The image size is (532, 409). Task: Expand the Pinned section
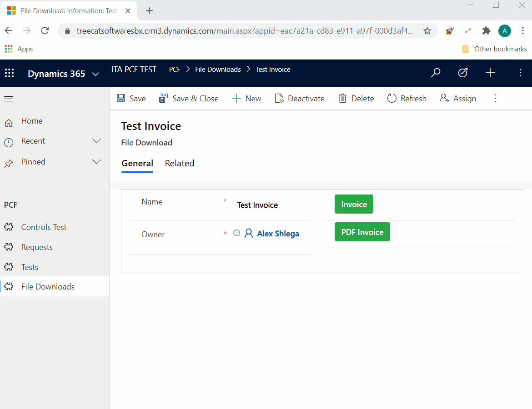[97, 162]
